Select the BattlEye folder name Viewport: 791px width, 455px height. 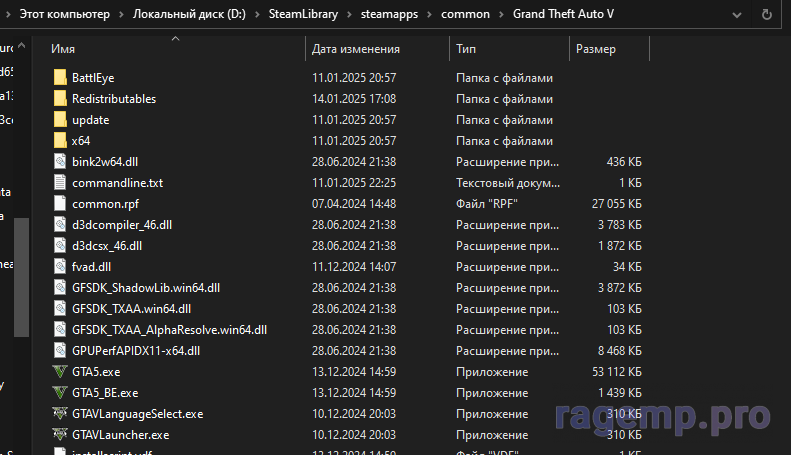(x=93, y=78)
